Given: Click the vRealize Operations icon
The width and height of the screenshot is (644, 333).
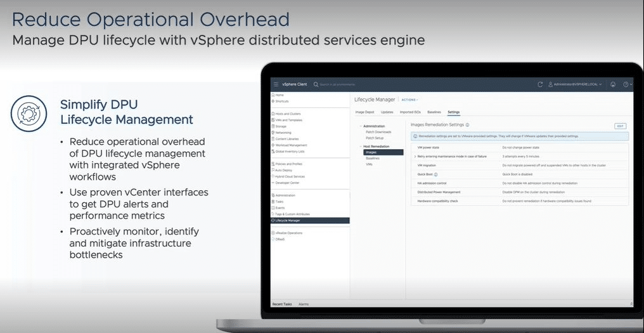Looking at the screenshot, I should [273, 233].
